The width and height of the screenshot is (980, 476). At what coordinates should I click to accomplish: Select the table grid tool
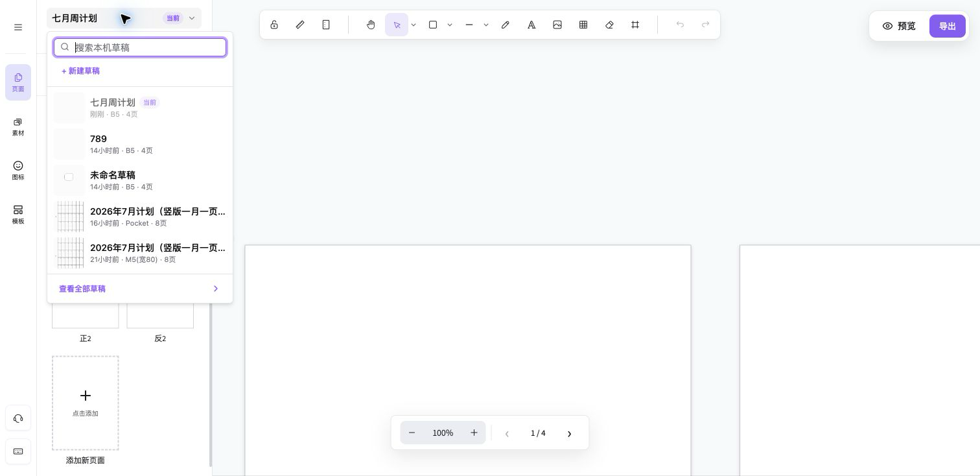tap(583, 25)
